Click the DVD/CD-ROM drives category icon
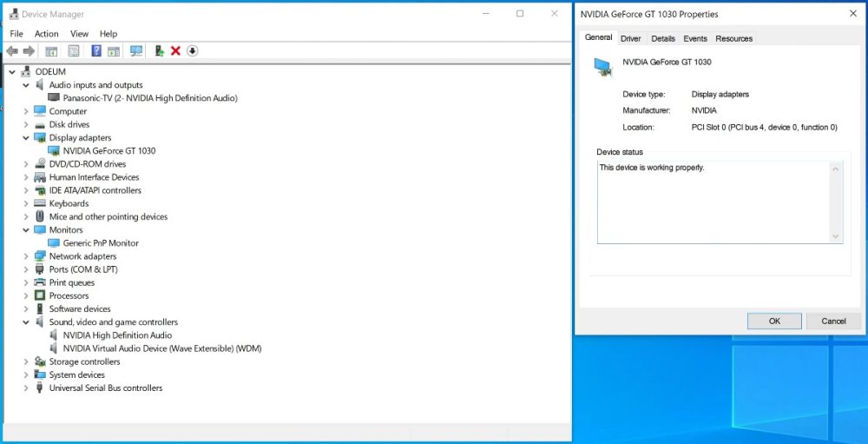 39,164
